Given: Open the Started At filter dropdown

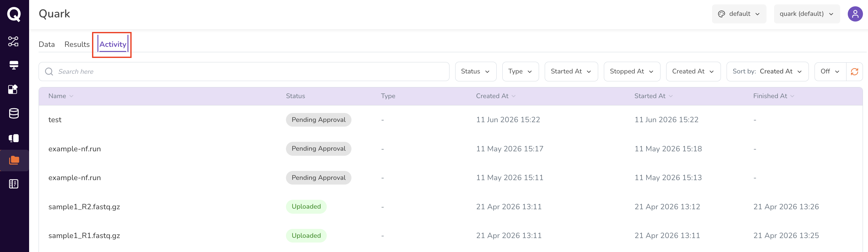Looking at the screenshot, I should [571, 72].
